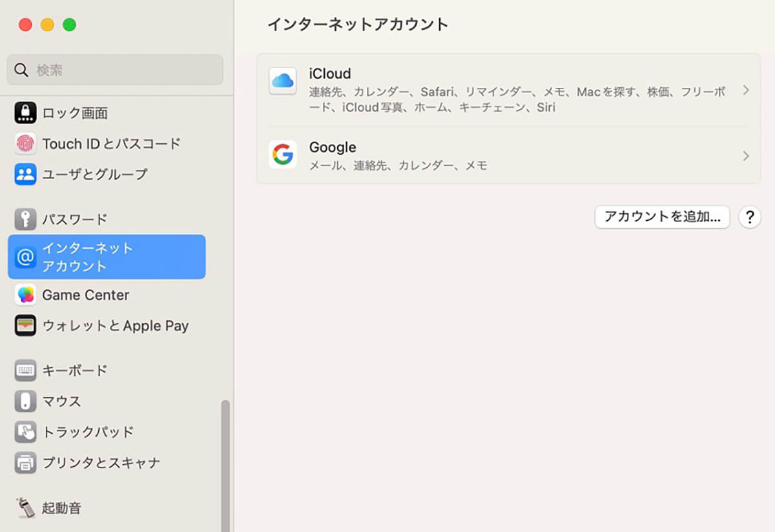This screenshot has height=532, width=775.
Task: Click アカウントを追加... button
Action: 662,217
